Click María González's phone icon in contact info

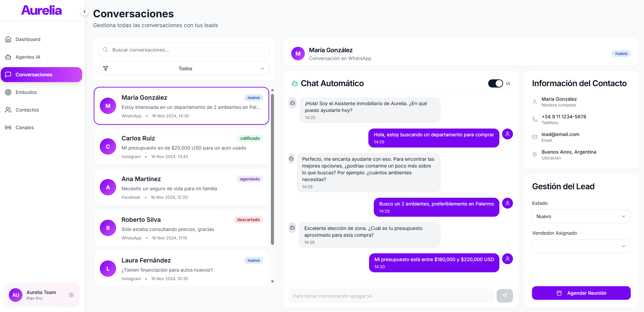pyautogui.click(x=535, y=119)
